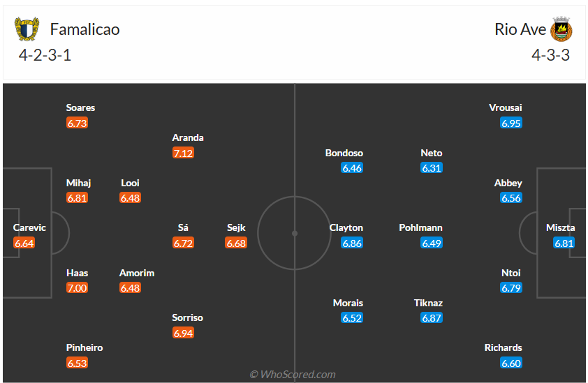Select Clayton's 6.86 rating badge

(352, 243)
